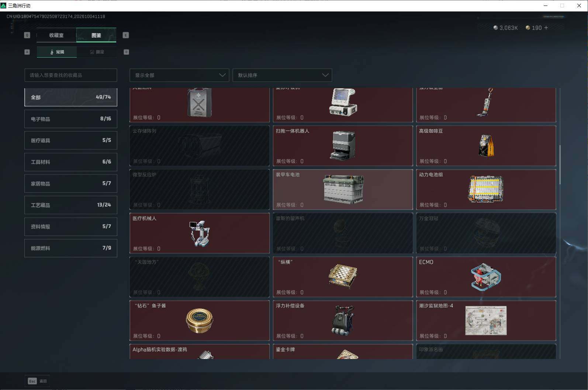This screenshot has height=390, width=588.
Task: Click the Delta Force app icon in title bar
Action: (4, 6)
